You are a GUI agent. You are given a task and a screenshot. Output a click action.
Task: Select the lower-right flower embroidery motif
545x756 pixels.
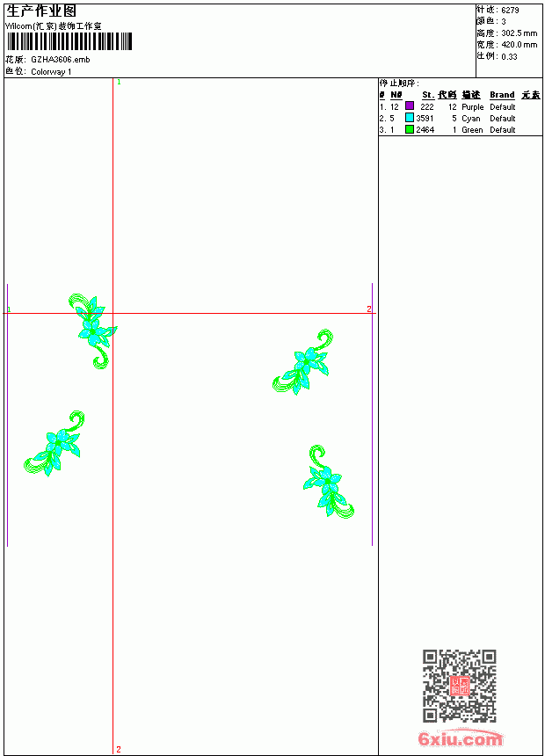pyautogui.click(x=329, y=481)
